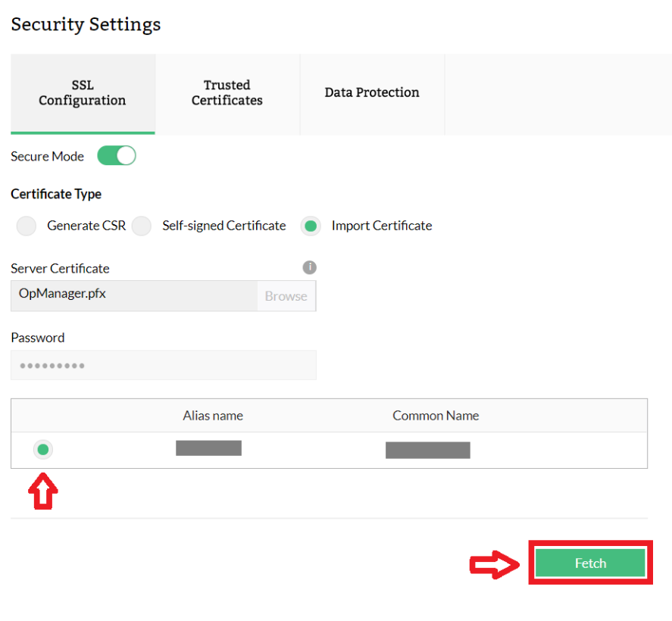Click the masked common name value
Viewport: 672px width, 621px height.
point(427,450)
